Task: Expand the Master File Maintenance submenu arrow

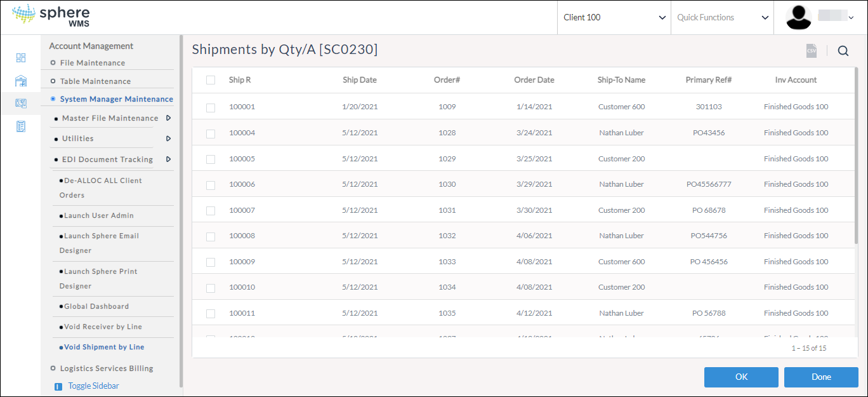Action: click(168, 118)
